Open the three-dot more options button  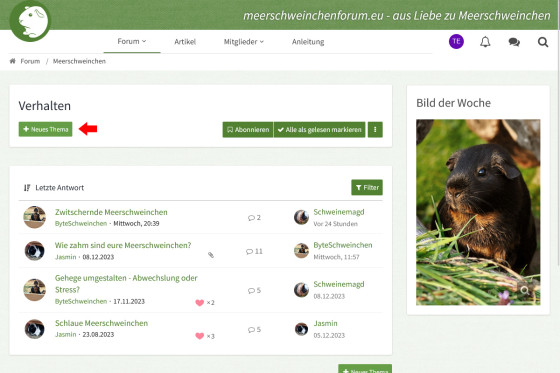click(375, 130)
